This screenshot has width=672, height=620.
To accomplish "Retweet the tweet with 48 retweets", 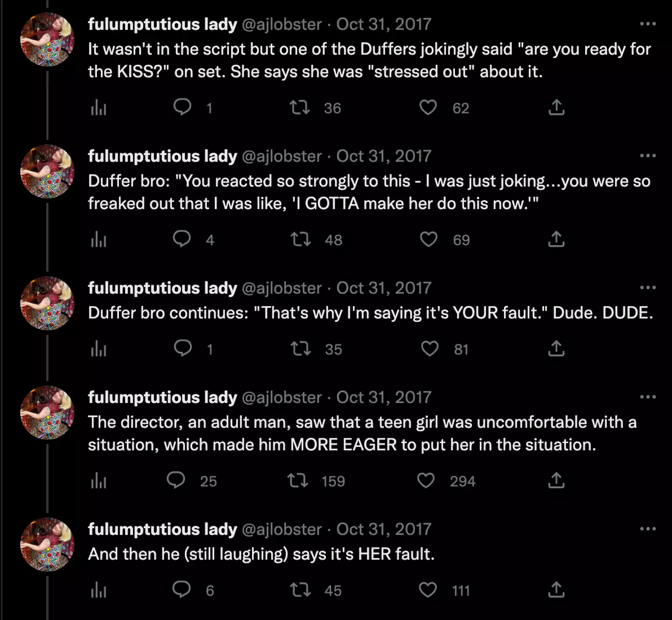I will [300, 239].
